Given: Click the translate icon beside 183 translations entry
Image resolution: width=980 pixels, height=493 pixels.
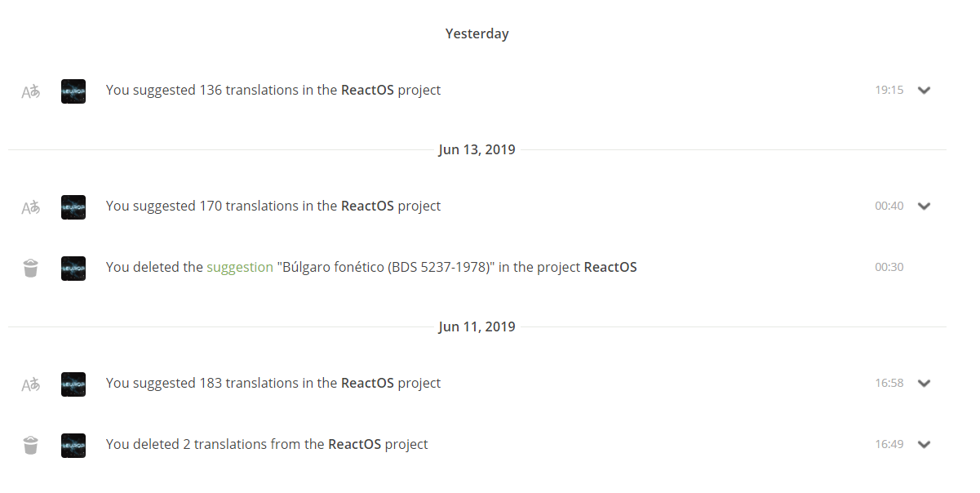Looking at the screenshot, I should (31, 384).
